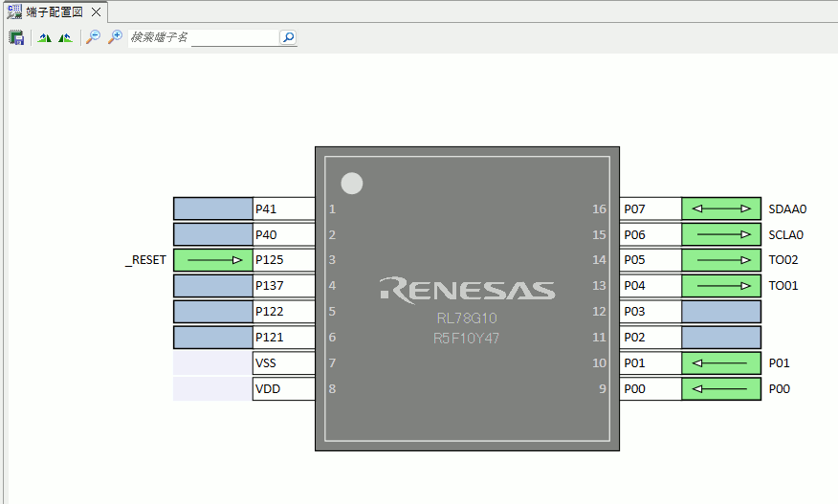This screenshot has height=504, width=838.
Task: Click pin number 16 on the chip
Action: click(599, 209)
